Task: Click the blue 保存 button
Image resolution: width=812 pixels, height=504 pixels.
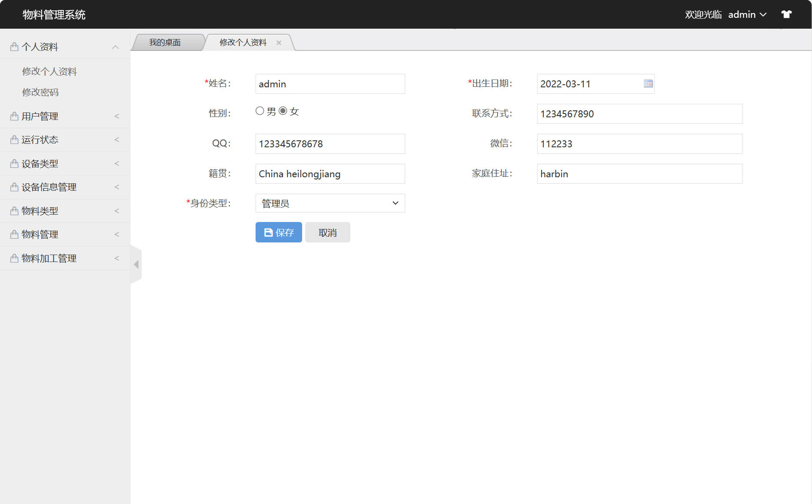Action: point(279,232)
